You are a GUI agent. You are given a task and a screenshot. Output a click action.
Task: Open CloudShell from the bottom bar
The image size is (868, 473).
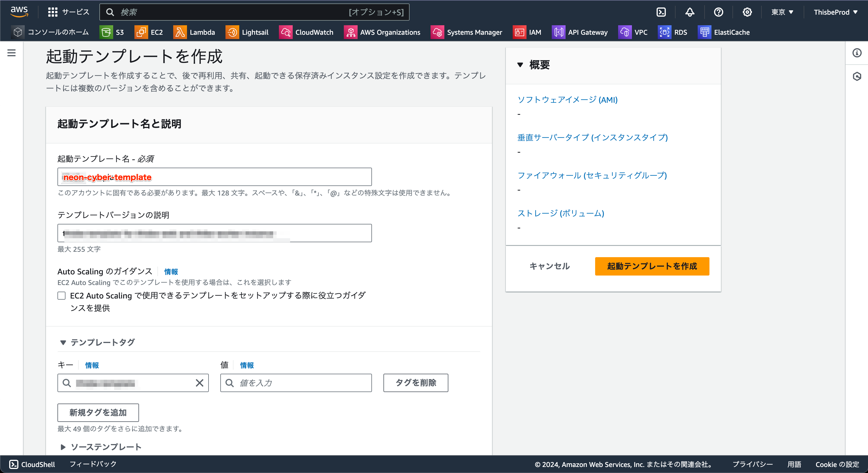point(32,464)
